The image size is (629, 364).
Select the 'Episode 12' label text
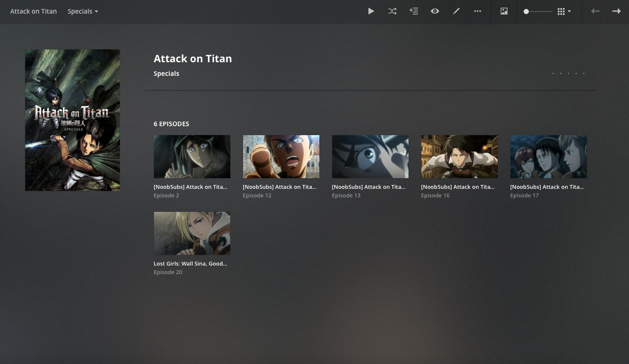(257, 195)
